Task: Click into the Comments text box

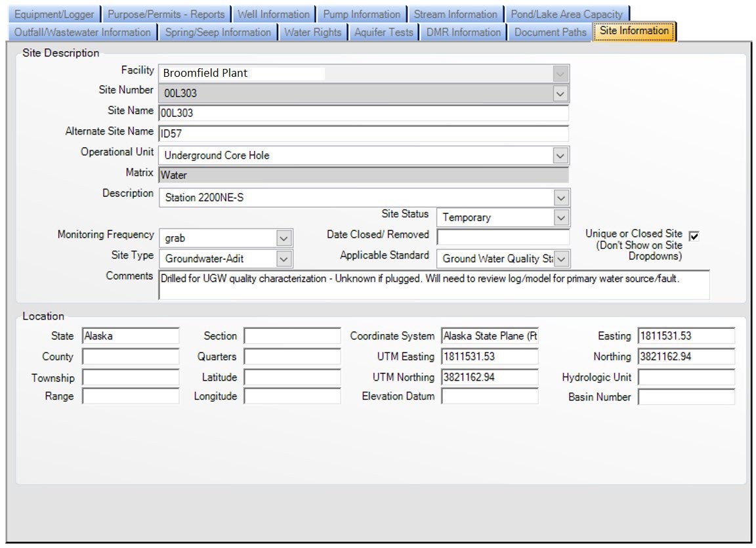Action: click(434, 285)
